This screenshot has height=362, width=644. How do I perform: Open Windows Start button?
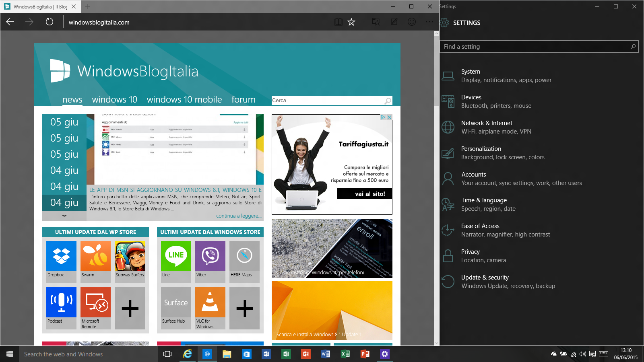click(10, 354)
